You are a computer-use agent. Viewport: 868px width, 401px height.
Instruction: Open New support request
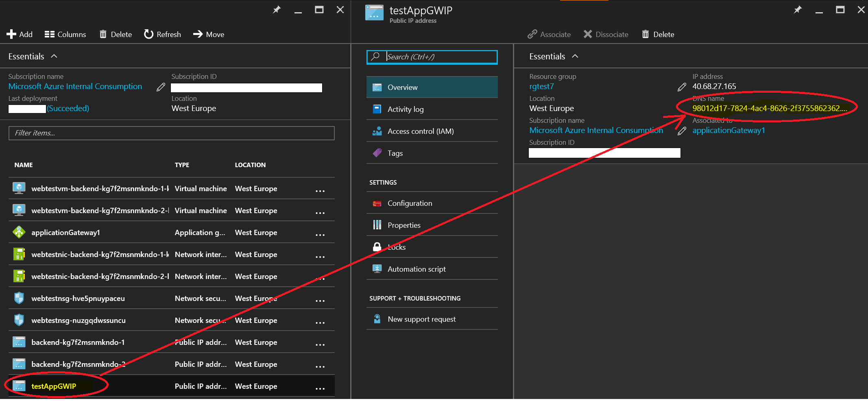(432, 319)
